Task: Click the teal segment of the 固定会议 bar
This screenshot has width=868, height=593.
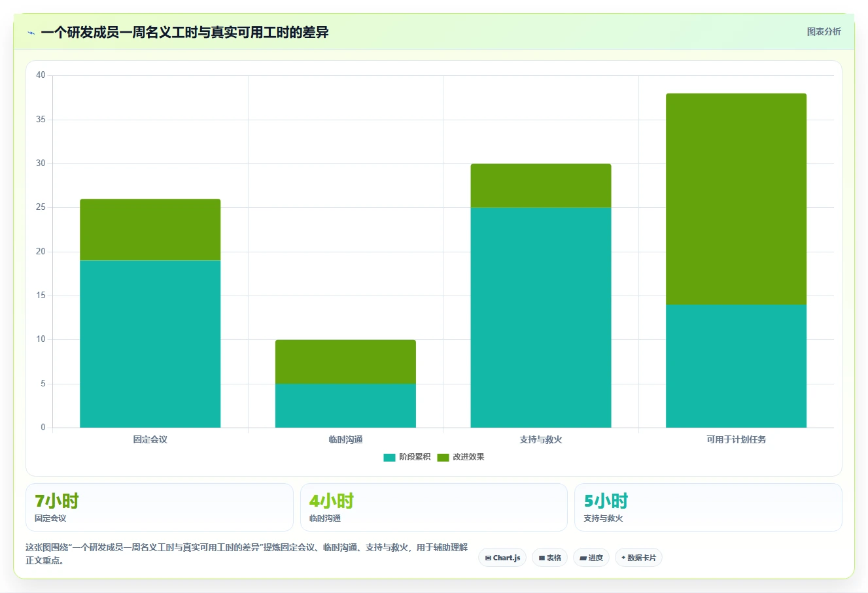Action: click(150, 344)
